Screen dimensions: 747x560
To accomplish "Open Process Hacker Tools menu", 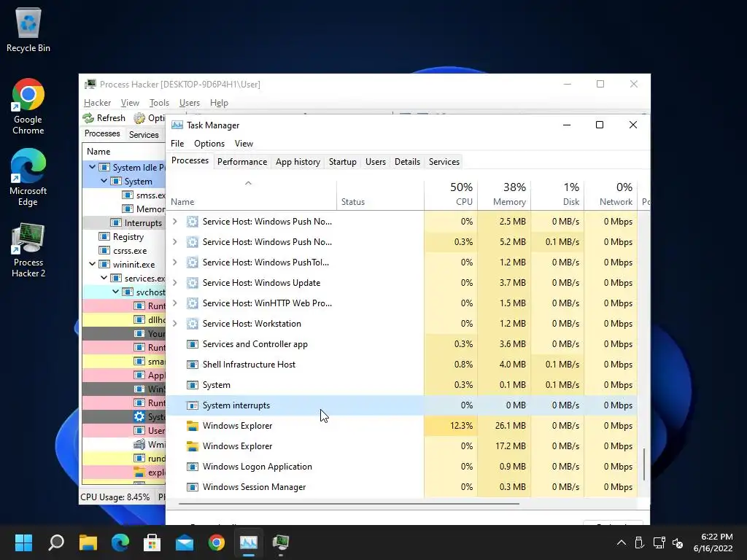I will (159, 103).
